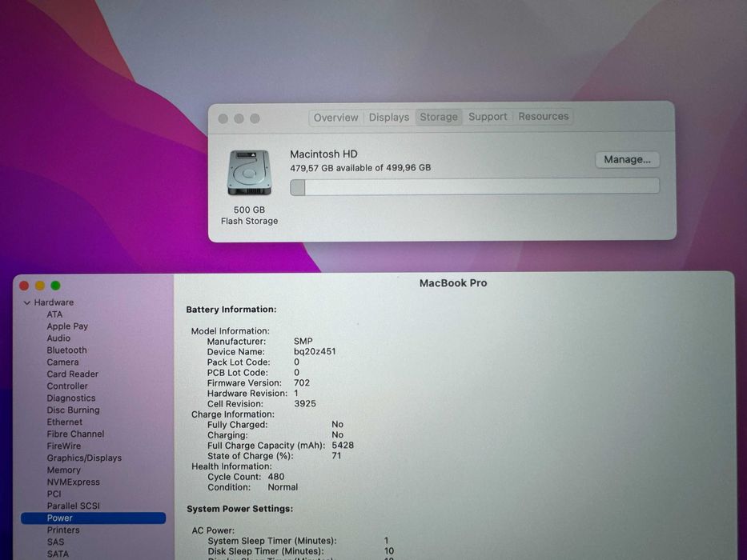Select FireWire in sidebar

(x=64, y=446)
